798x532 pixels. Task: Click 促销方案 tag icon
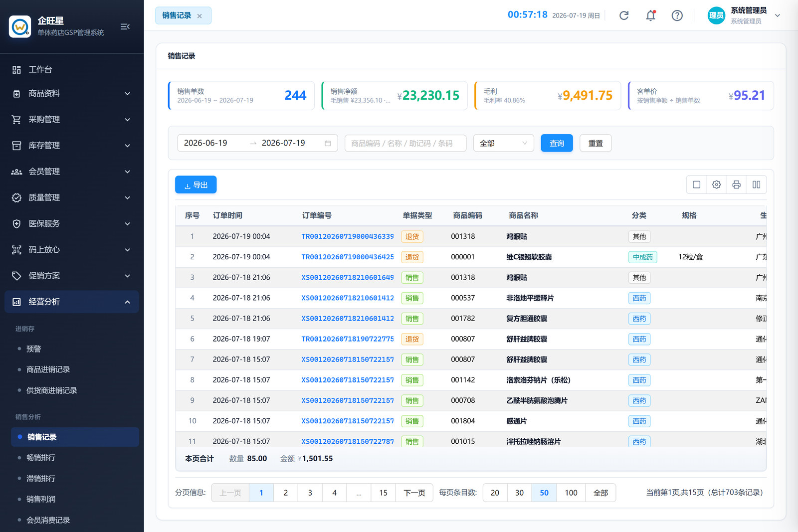point(16,276)
